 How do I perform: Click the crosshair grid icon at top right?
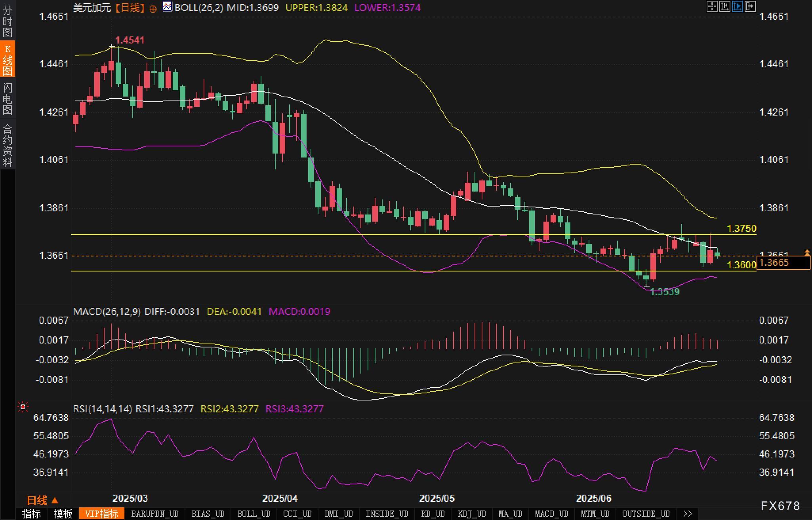point(712,6)
